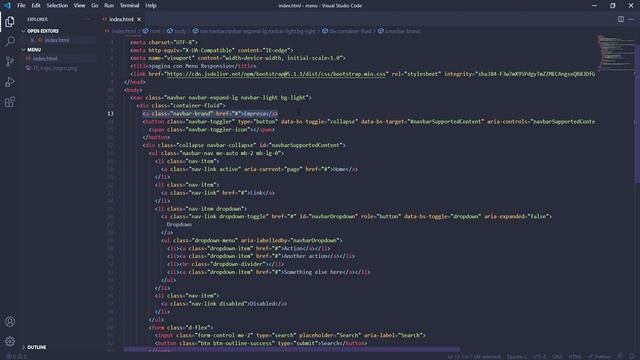
Task: Click the dropdown-divider hr code line
Action: [x=225, y=264]
